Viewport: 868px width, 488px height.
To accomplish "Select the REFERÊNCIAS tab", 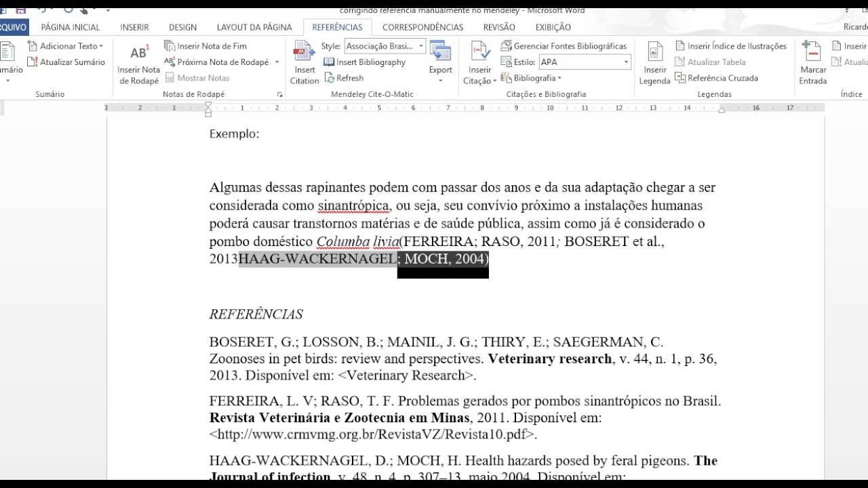I will (337, 27).
